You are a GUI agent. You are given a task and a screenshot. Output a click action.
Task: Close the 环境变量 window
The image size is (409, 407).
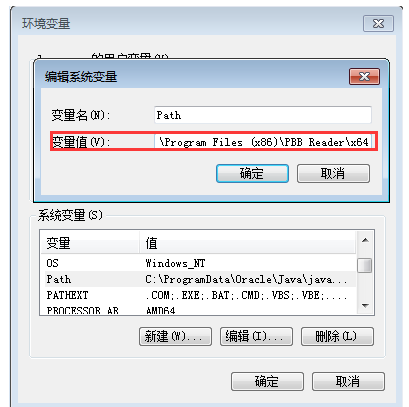click(378, 23)
